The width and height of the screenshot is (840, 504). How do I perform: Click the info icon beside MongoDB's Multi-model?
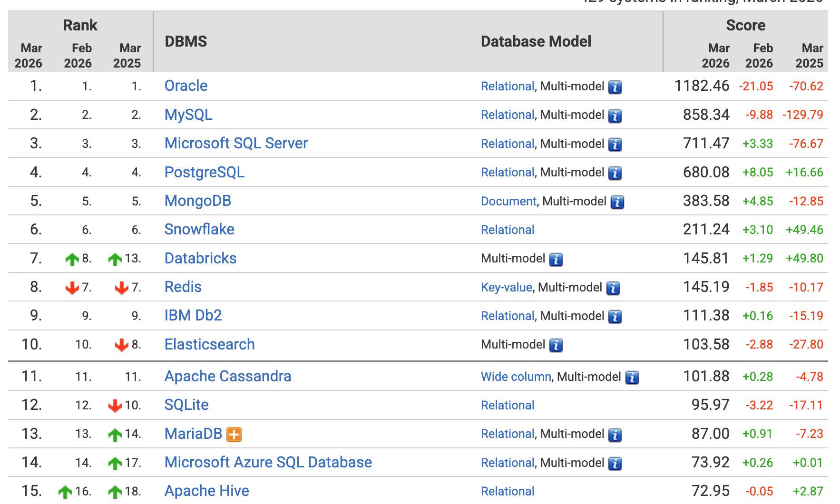pos(617,202)
